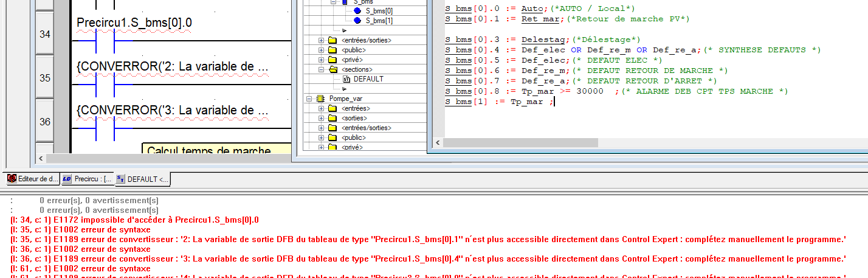This screenshot has height=278, width=868.
Task: Click the blue variable icon beside S_bms[1]
Action: pyautogui.click(x=357, y=21)
